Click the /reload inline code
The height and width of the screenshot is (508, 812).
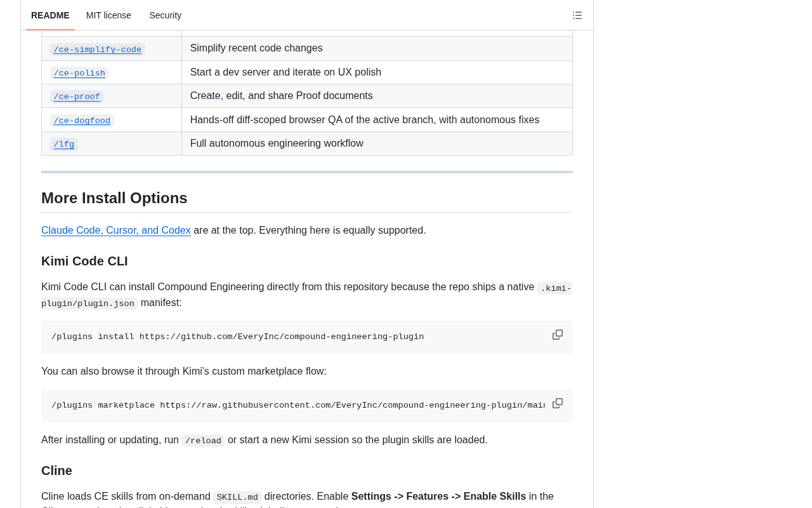pyautogui.click(x=203, y=441)
